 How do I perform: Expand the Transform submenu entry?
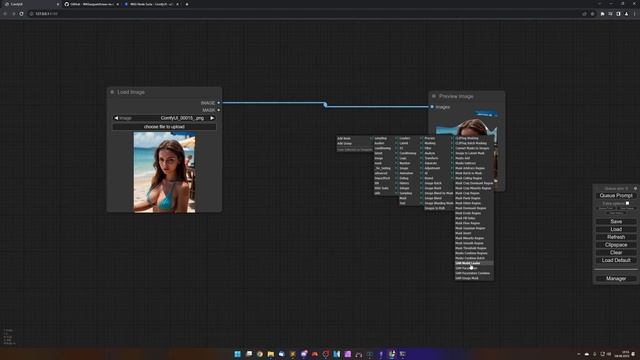438,158
